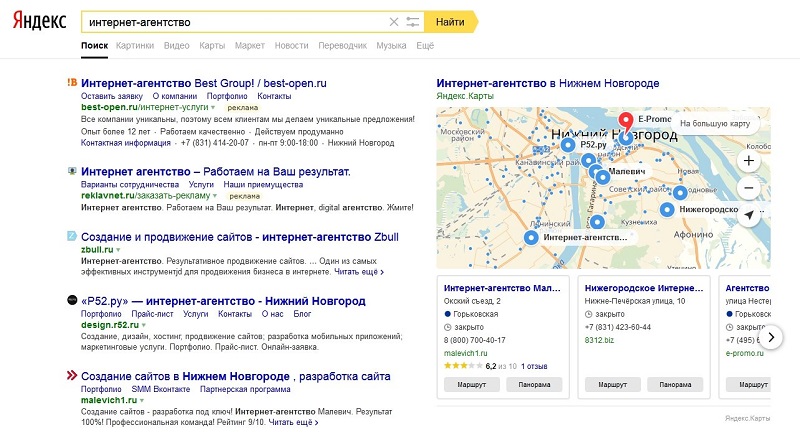800x437 pixels.
Task: Expand best-open.ru URL dropdown arrow
Action: pyautogui.click(x=213, y=108)
